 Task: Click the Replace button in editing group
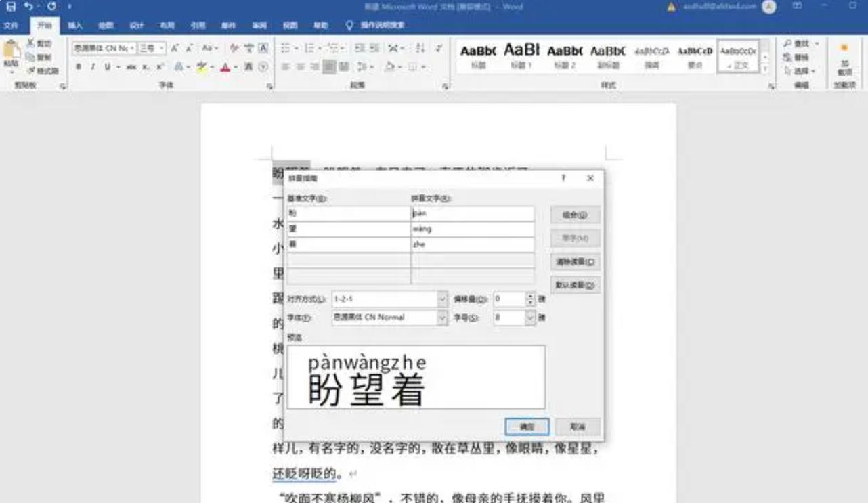point(796,58)
